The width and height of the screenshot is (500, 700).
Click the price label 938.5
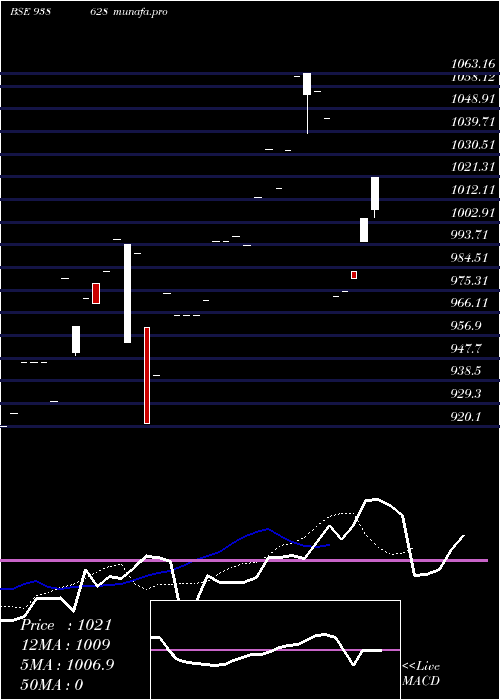[467, 371]
